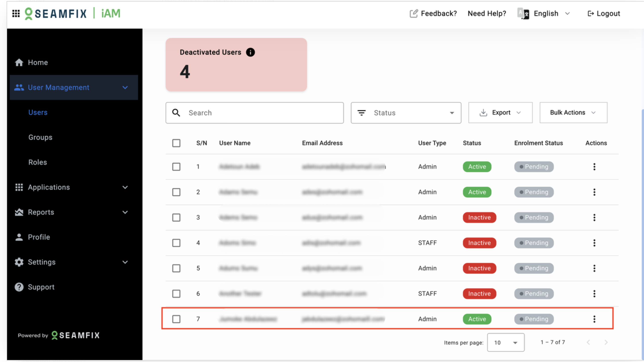The image size is (644, 362).
Task: Open three-dot actions for row 7
Action: (x=594, y=319)
